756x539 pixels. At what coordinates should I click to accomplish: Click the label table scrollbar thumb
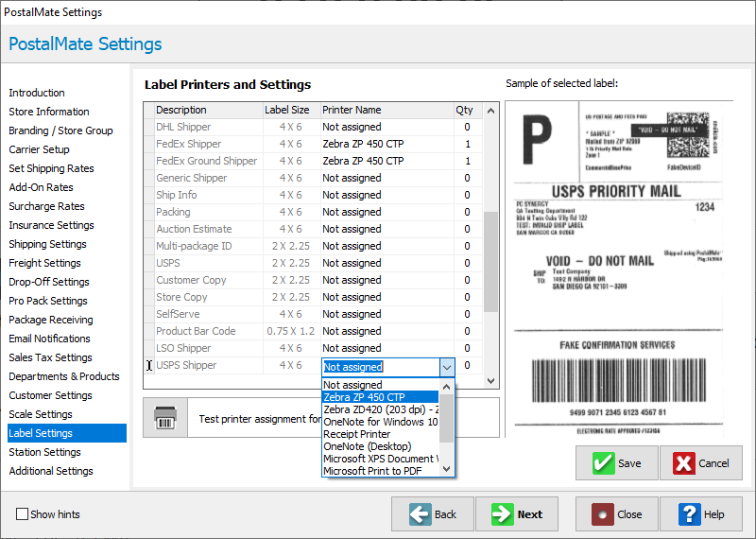490,262
